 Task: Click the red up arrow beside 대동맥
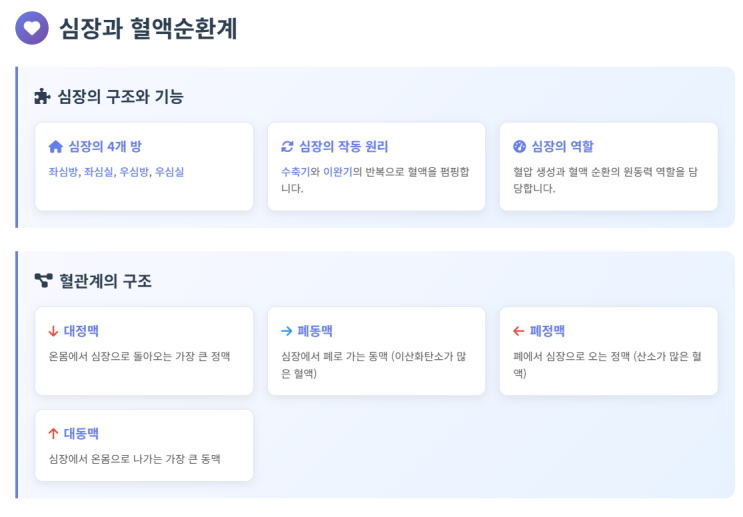53,434
